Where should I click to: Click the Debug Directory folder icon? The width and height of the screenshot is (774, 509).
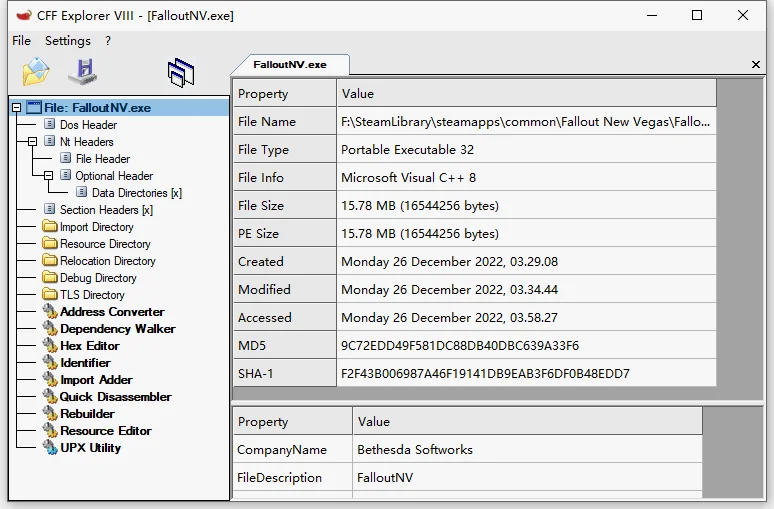[x=50, y=277]
